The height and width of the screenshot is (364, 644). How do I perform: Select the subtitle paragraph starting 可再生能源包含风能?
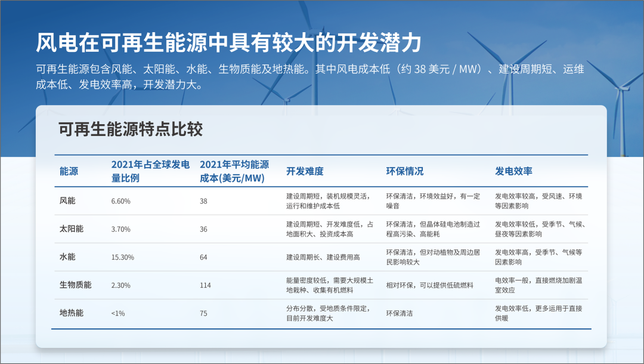tap(310, 77)
